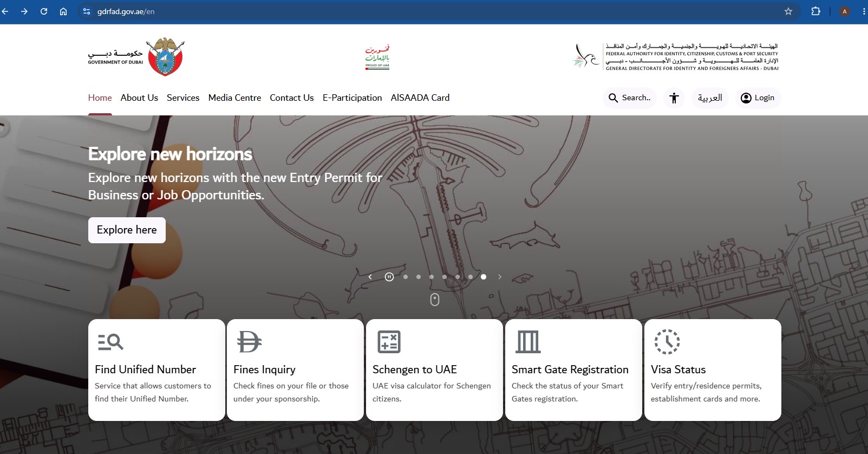Image resolution: width=868 pixels, height=454 pixels.
Task: Click text "Check fines on your file or those"
Action: coord(291,386)
